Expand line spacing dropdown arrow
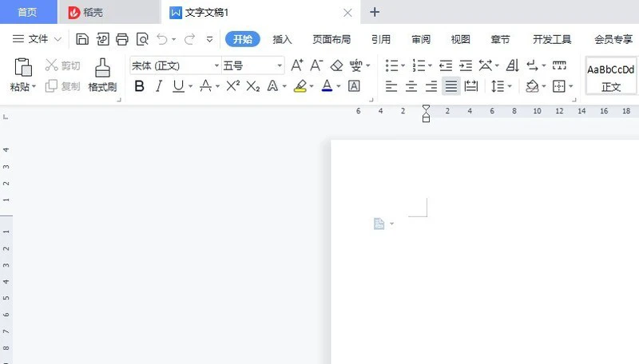This screenshot has width=639, height=364. click(x=510, y=86)
